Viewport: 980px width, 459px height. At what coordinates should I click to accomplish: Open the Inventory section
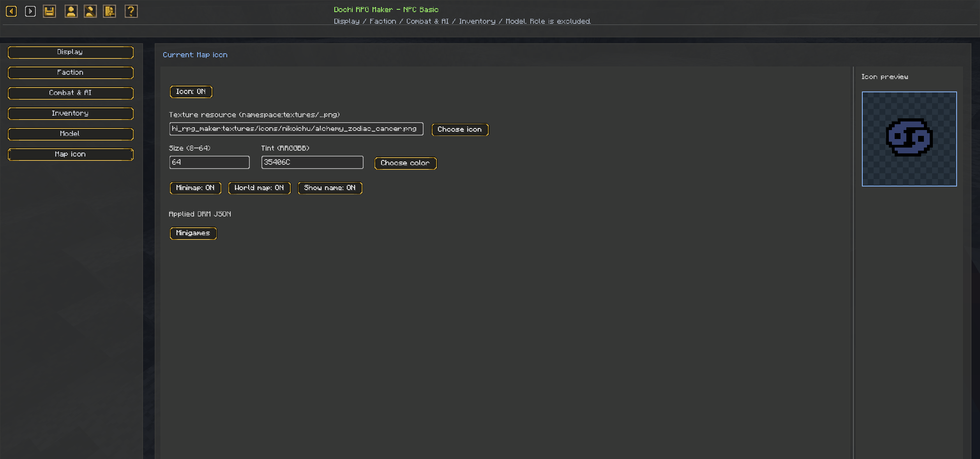71,114
